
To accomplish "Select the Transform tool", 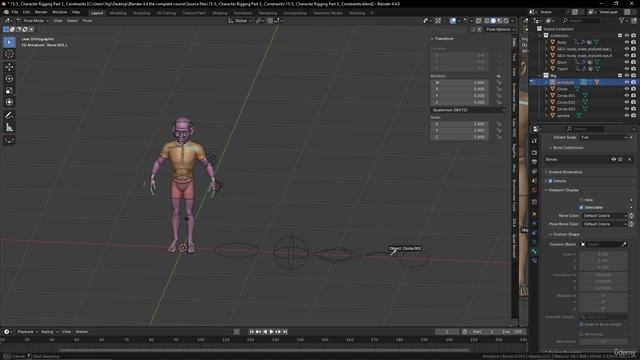I will click(x=9, y=102).
